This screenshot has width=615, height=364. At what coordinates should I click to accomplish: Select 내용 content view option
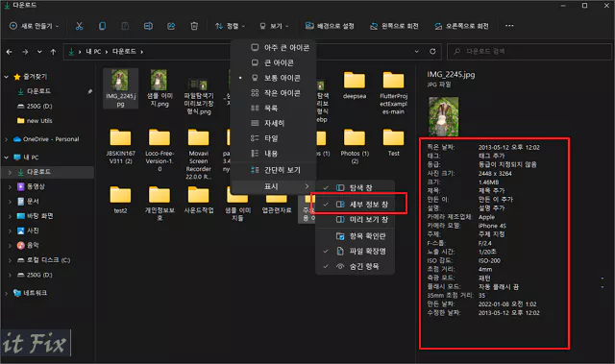[x=273, y=154]
